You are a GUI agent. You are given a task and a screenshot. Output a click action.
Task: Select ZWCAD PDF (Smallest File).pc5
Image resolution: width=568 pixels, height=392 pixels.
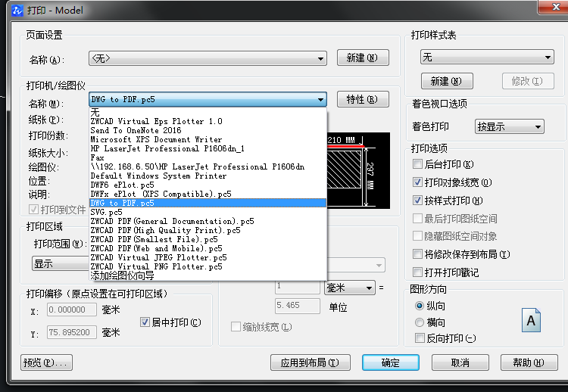tap(208, 239)
